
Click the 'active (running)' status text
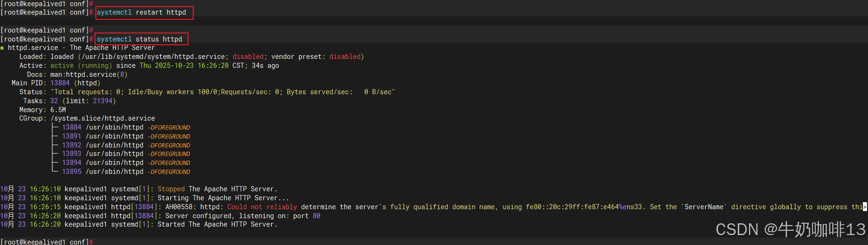click(x=81, y=65)
